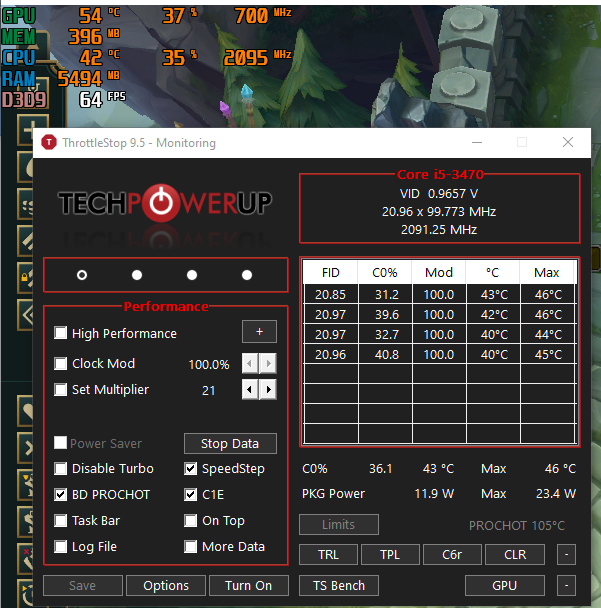
Task: Click the game's lock icon in left sidebar
Action: click(x=25, y=278)
